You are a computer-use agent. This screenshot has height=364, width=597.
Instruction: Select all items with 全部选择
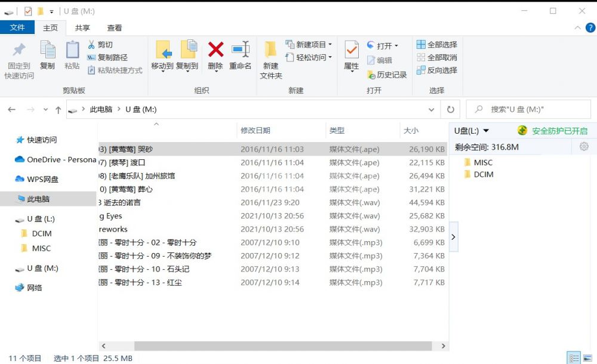(436, 45)
